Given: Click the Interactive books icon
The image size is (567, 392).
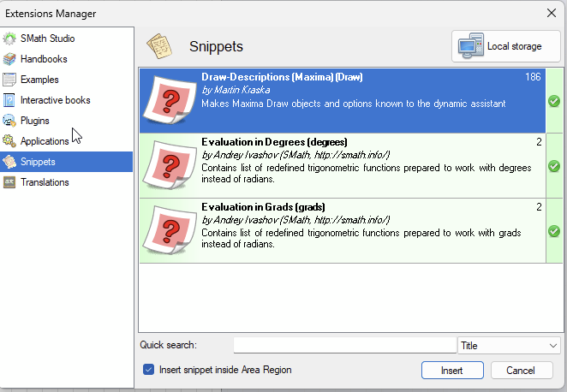Looking at the screenshot, I should coord(9,100).
